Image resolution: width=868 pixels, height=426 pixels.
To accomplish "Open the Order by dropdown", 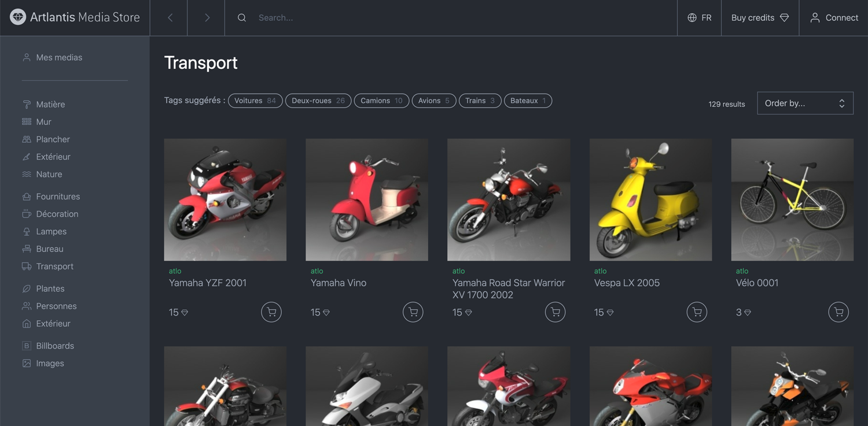I will click(x=805, y=103).
